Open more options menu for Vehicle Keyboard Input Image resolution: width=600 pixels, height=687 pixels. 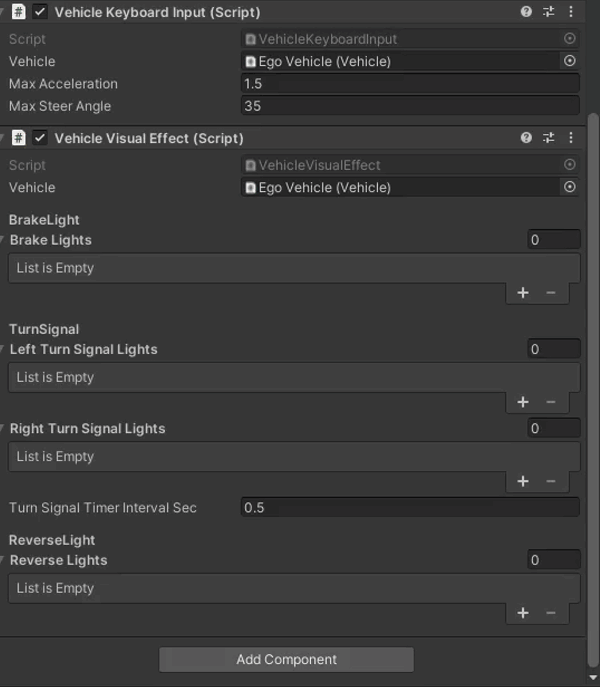tap(571, 11)
